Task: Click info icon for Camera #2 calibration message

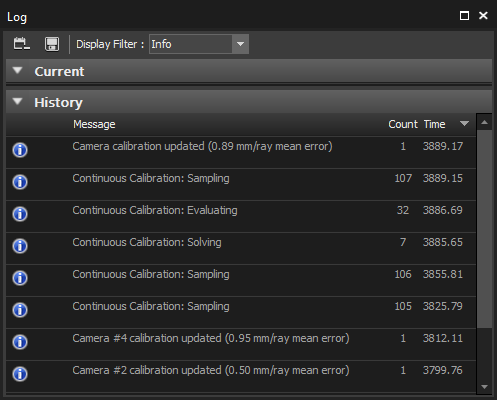Action: [x=20, y=374]
